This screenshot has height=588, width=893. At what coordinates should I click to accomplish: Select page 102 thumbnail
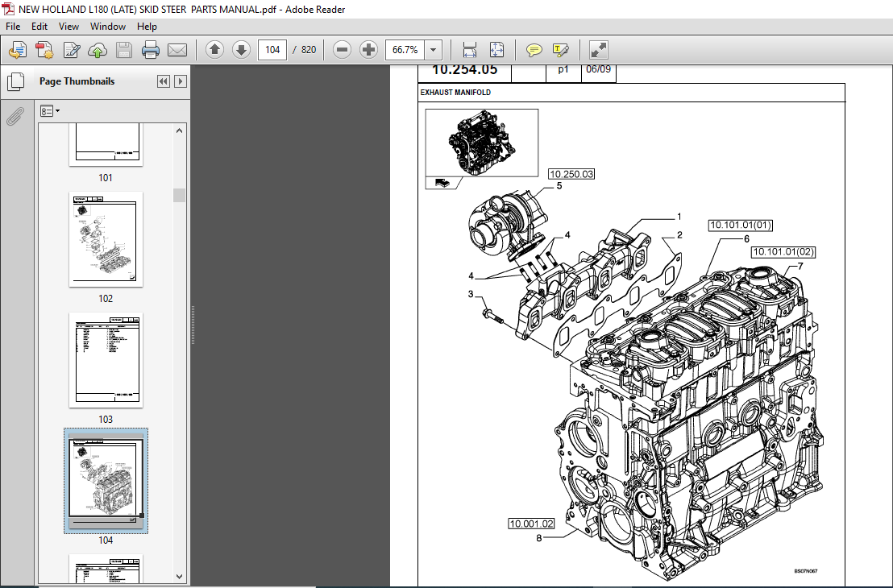point(106,239)
